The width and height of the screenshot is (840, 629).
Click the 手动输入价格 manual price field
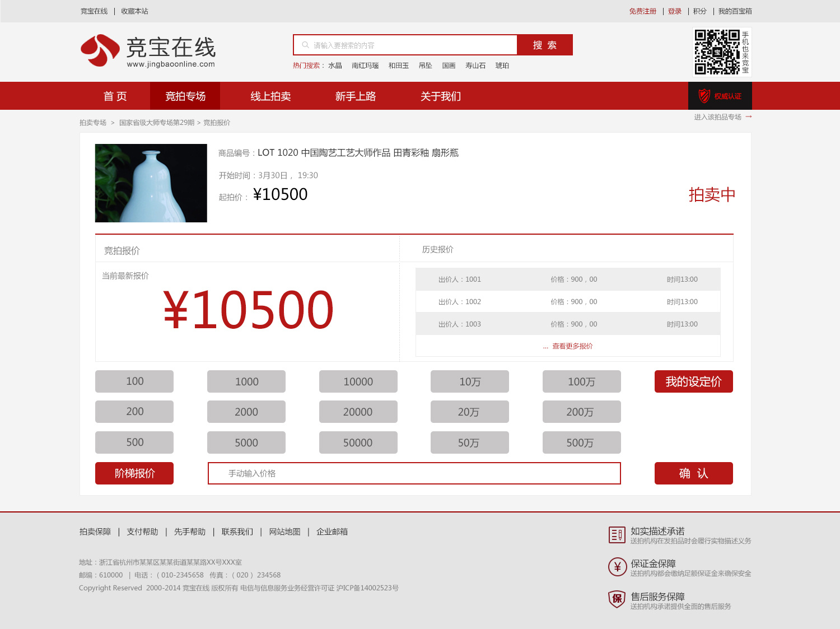414,473
